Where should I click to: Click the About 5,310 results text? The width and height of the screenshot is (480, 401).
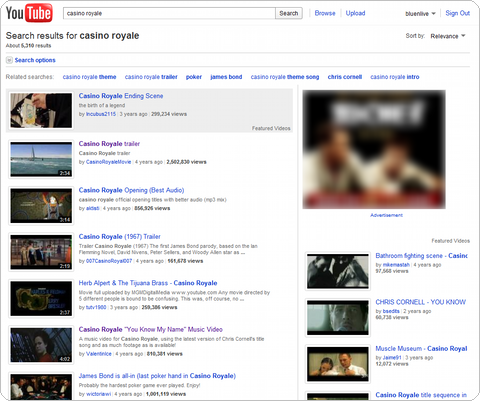28,46
